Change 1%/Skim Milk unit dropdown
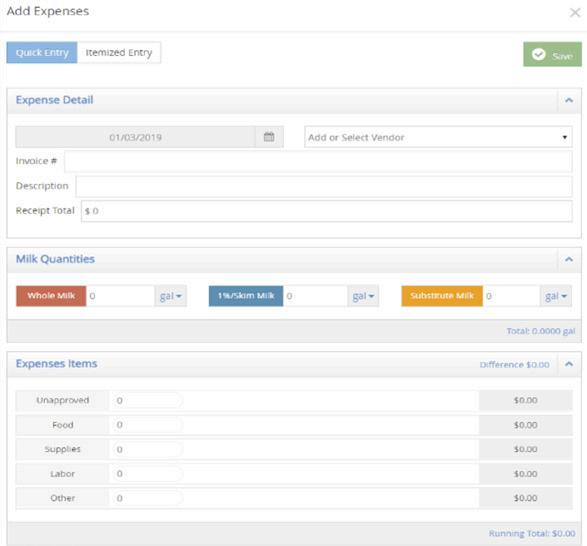Viewport: 587px width, 546px height. (363, 296)
